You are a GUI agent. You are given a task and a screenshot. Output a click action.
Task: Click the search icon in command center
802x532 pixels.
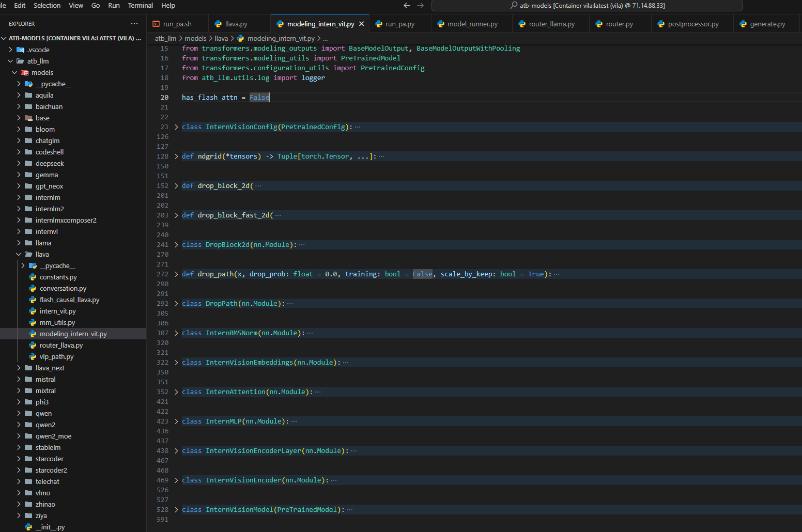(514, 5)
